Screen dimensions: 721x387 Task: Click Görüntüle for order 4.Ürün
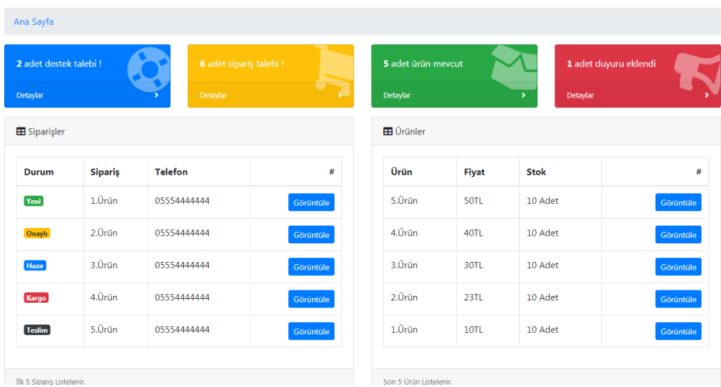[x=311, y=299]
